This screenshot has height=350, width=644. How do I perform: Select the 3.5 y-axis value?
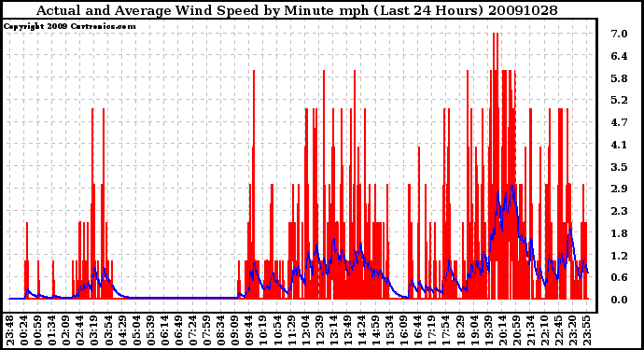coord(619,167)
